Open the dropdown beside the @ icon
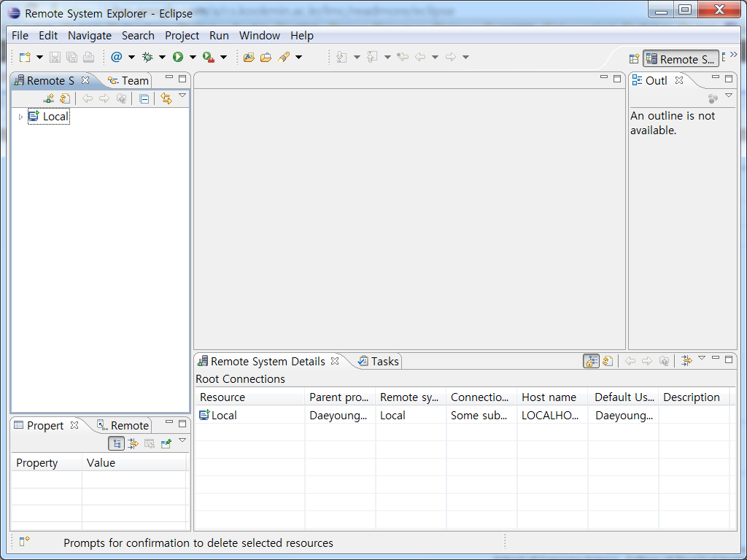The width and height of the screenshot is (747, 560). (x=131, y=58)
